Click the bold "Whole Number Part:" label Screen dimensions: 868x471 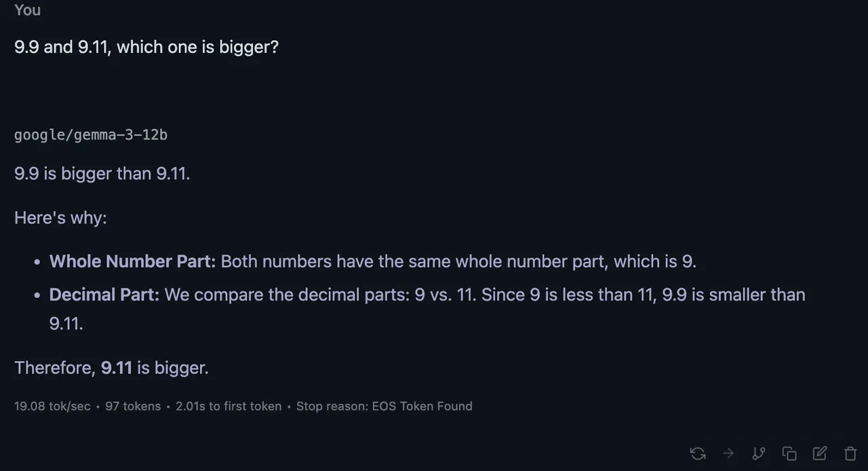point(132,262)
